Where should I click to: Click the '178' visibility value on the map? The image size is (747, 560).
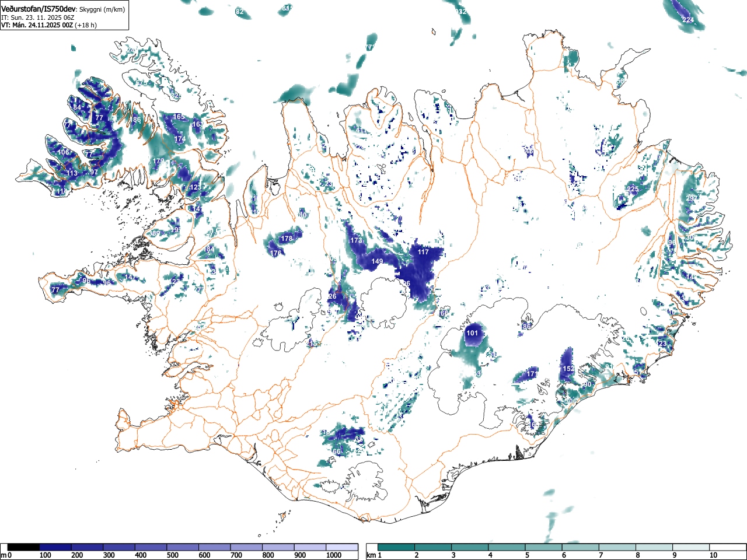287,239
